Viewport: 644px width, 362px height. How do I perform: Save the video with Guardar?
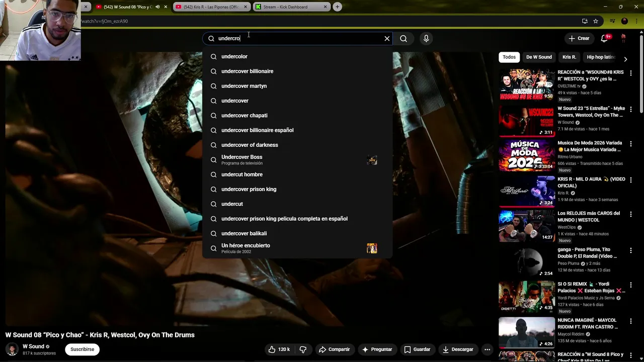(x=417, y=349)
